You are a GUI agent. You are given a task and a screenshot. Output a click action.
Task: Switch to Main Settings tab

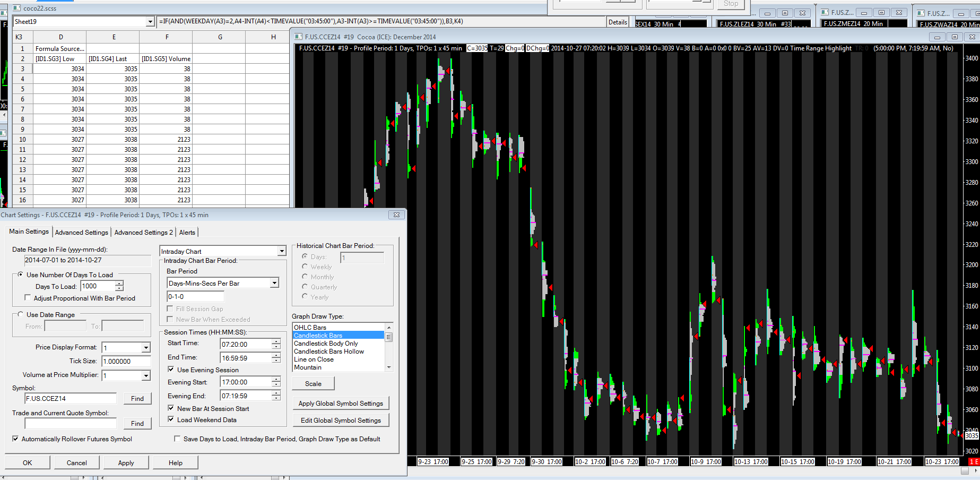click(29, 232)
